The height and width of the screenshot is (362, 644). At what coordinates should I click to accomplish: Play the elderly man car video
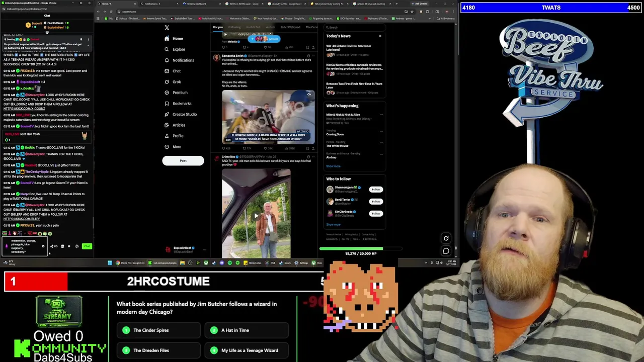(256, 215)
